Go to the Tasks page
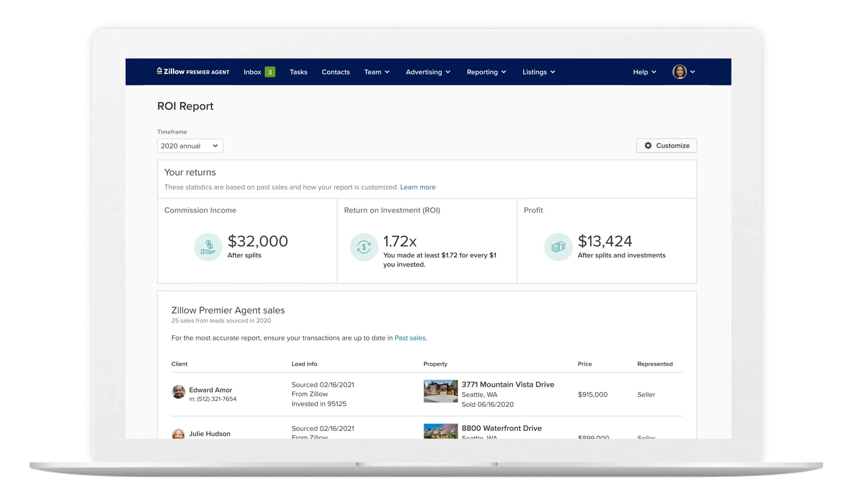Viewport: 847px width, 504px height. pos(298,72)
